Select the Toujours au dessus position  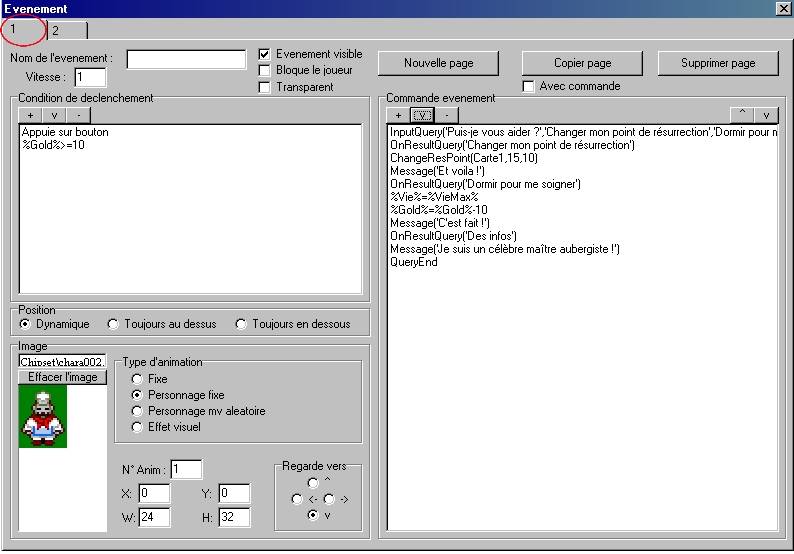(x=113, y=324)
